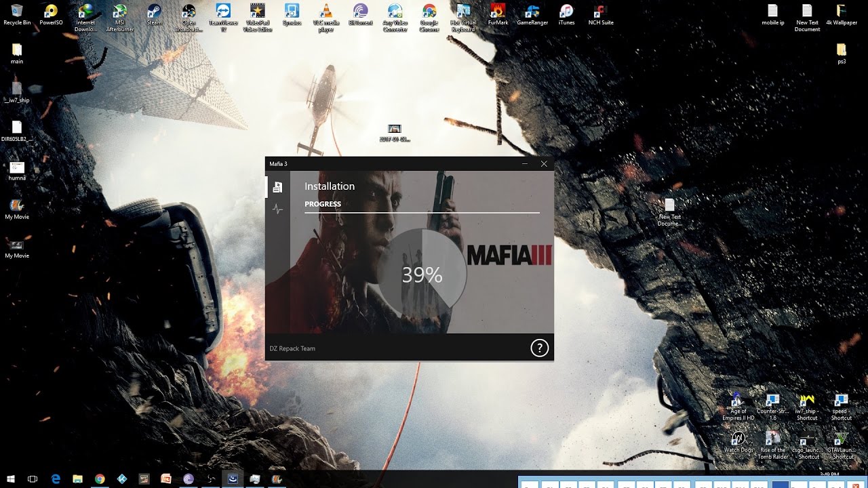Select the upper My Movie project file
Screen dimensions: 868x488
click(x=17, y=209)
